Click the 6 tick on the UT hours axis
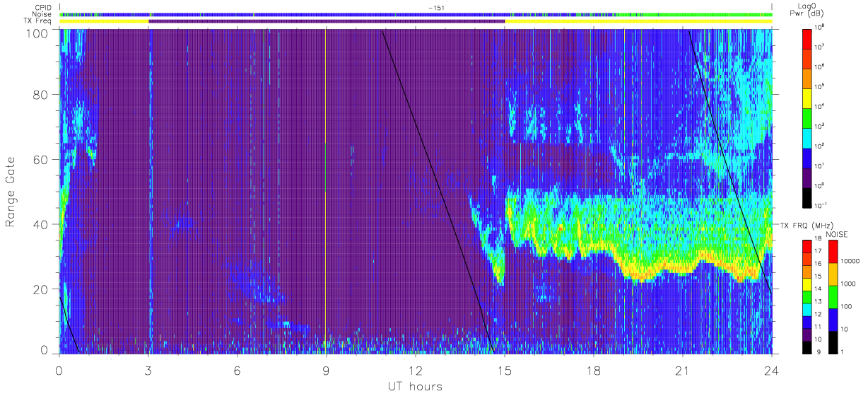 pos(237,370)
